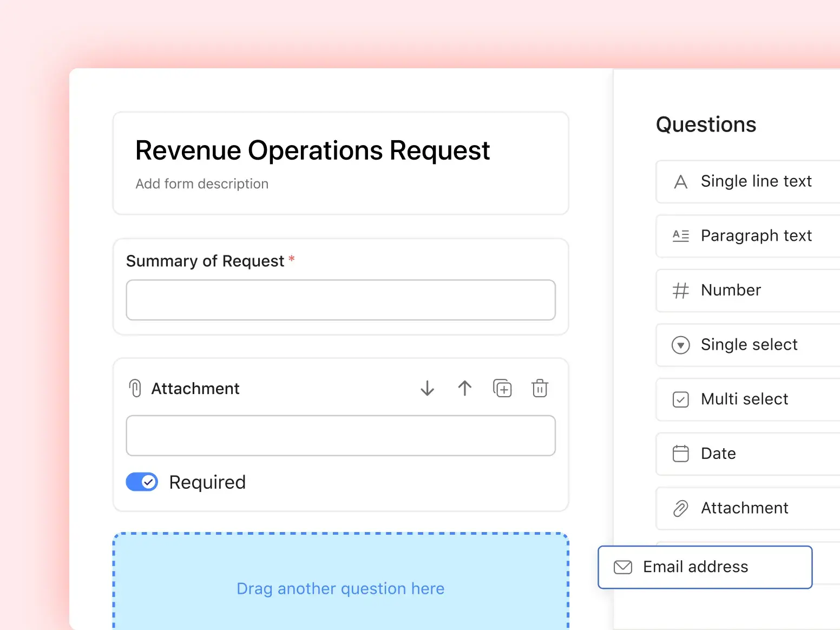This screenshot has height=630, width=840.
Task: Click the Summary of Request input field
Action: pos(340,300)
